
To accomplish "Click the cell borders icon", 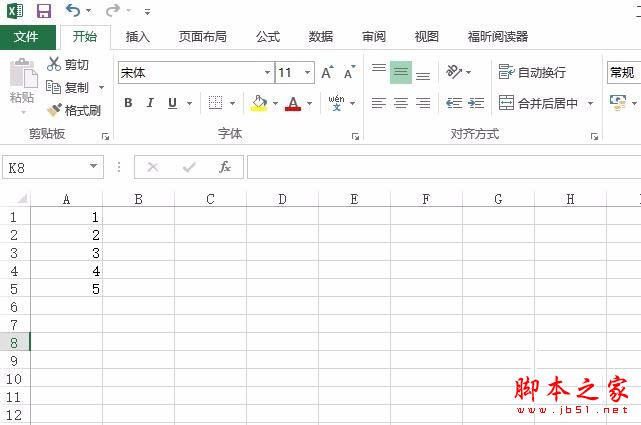I will [x=215, y=103].
